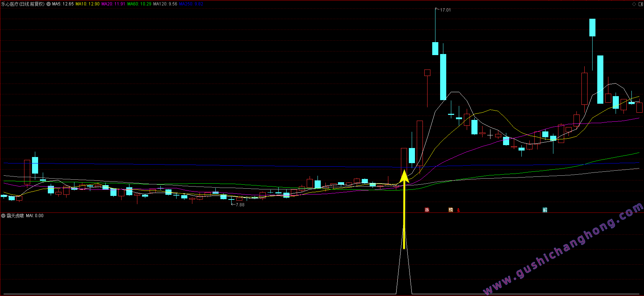The height and width of the screenshot is (296, 644).
Task: Click the red $ marker below the chart
Action: pos(458,210)
